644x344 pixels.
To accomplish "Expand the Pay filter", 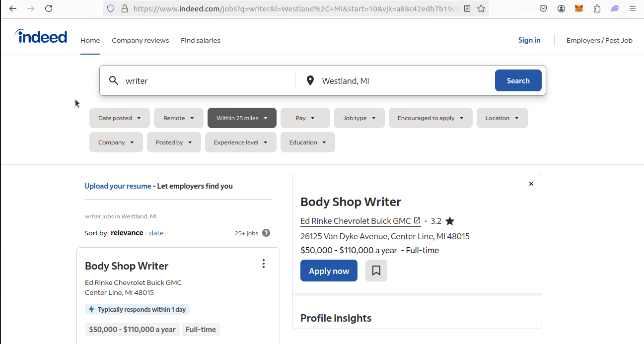I will [305, 118].
